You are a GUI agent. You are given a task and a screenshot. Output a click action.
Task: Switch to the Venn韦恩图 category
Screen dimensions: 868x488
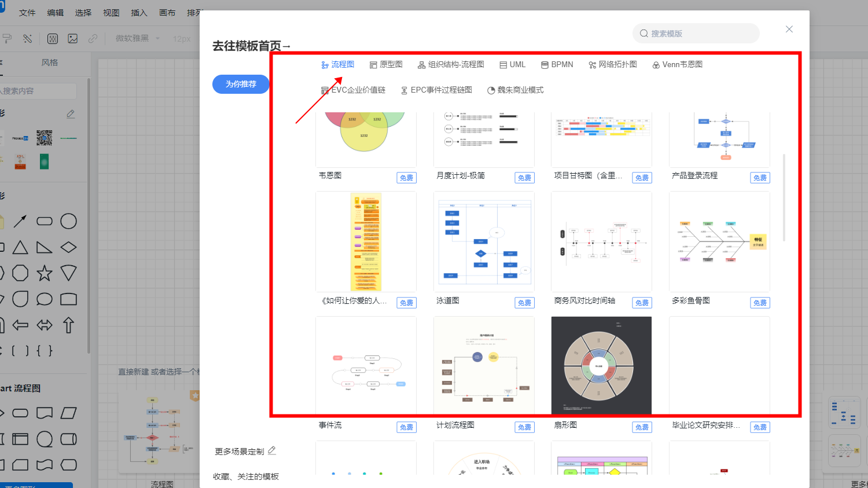[x=677, y=65]
